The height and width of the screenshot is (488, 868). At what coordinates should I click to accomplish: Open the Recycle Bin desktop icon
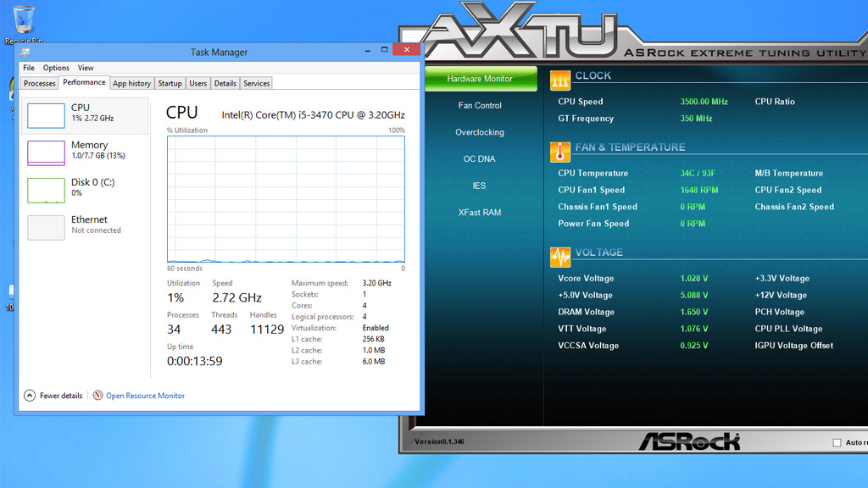(23, 24)
